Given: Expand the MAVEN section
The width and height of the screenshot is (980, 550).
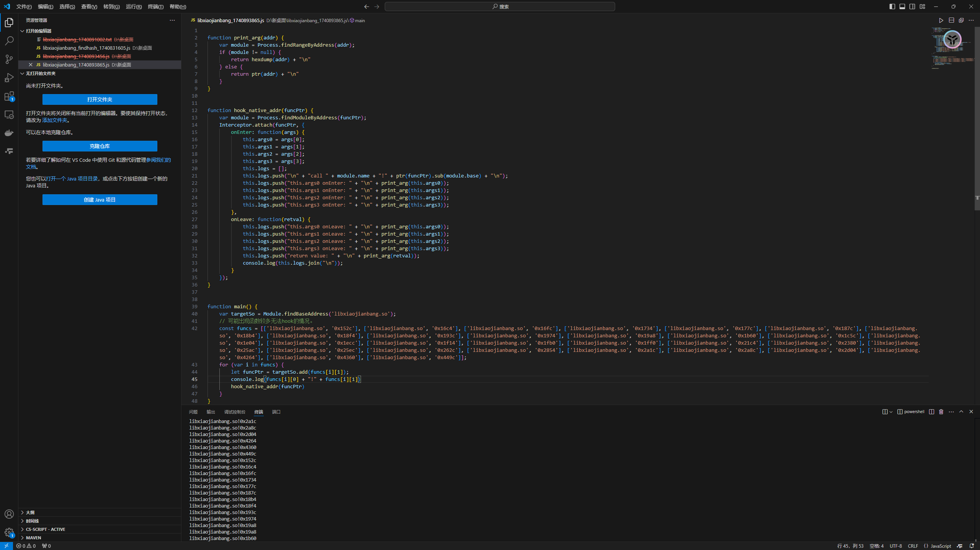Looking at the screenshot, I should [34, 537].
